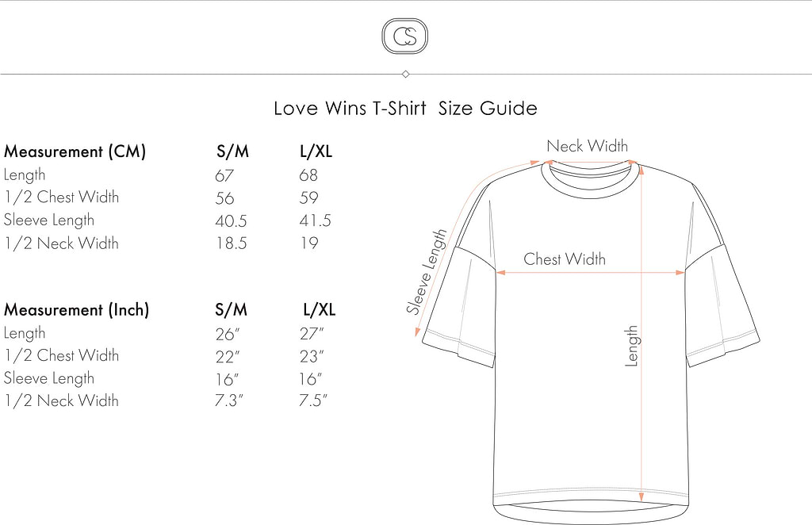Click the vertical Length label on the shirt
Viewport: 812px width, 525px height.
click(x=632, y=346)
